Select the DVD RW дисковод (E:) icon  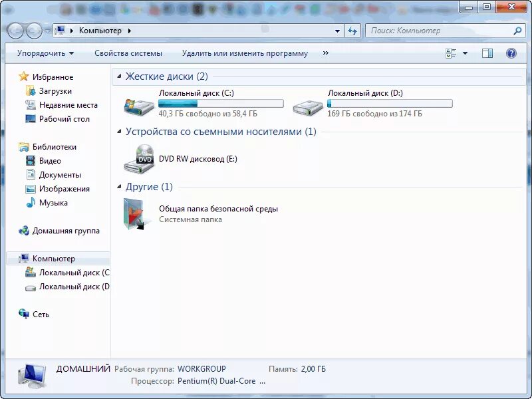(x=140, y=160)
